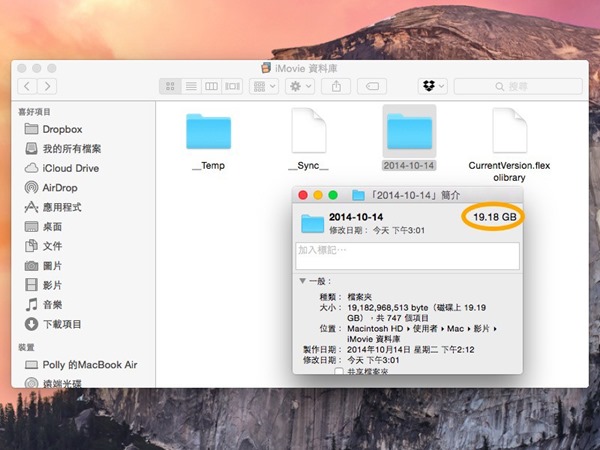Open 下載項目 in sidebar
This screenshot has width=600, height=450.
[x=53, y=324]
